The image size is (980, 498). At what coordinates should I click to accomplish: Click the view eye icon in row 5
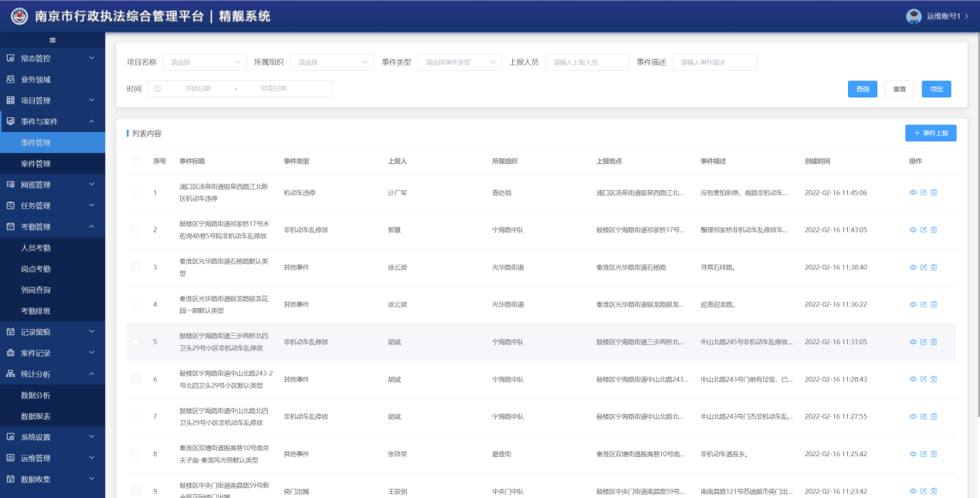point(913,342)
